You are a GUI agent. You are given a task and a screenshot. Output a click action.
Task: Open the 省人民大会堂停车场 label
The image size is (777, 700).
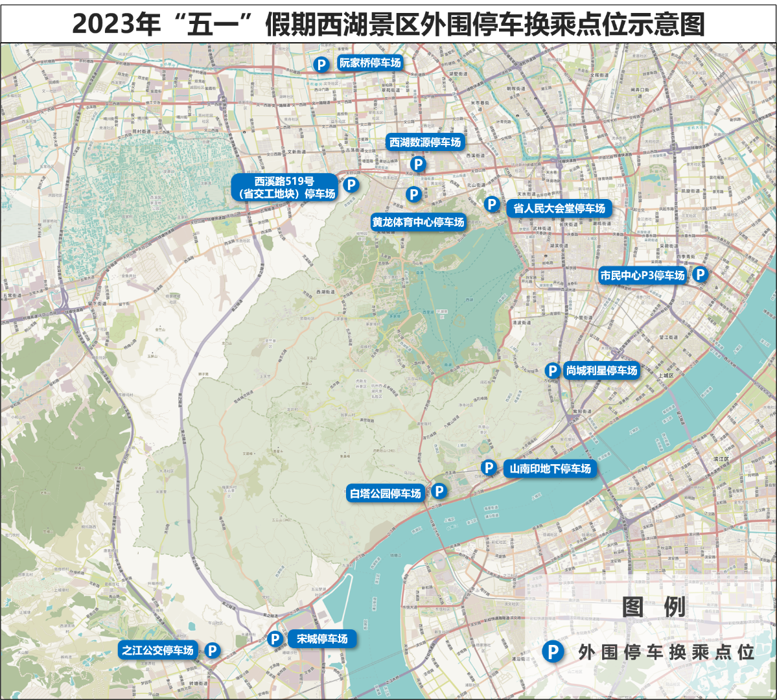(559, 208)
